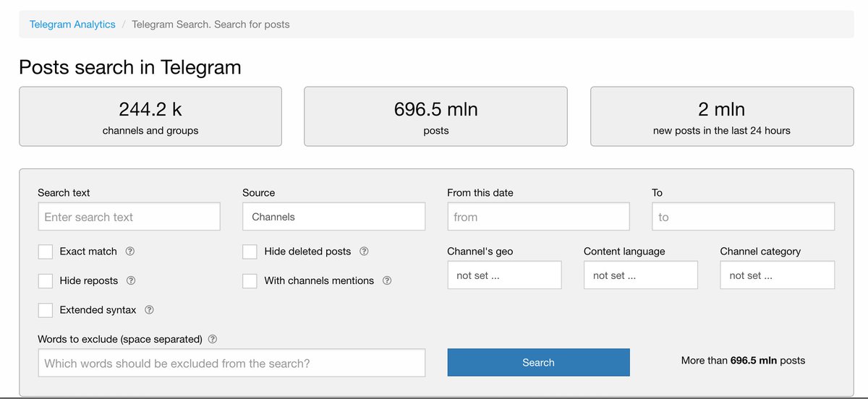Screen dimensions: 868x399
Task: Click the Posts search in Telegram heading
Action: (130, 67)
